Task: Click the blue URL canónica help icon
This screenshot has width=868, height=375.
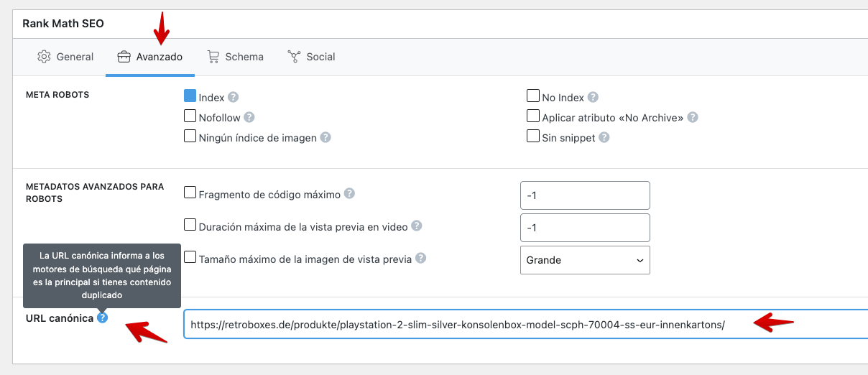Action: [103, 318]
